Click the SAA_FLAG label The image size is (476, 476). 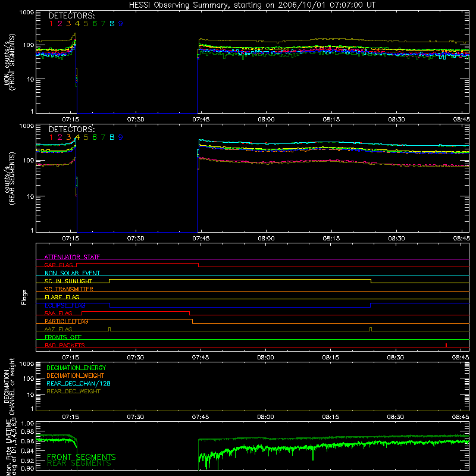(58, 314)
